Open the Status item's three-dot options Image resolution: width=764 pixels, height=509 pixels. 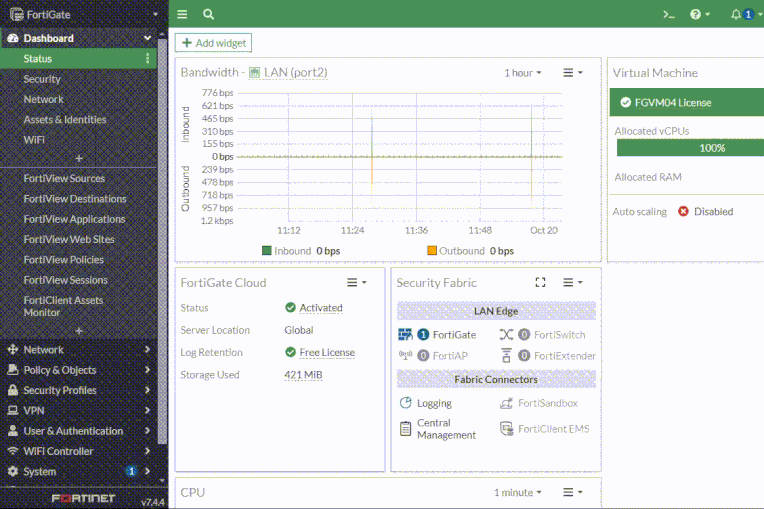(x=148, y=59)
